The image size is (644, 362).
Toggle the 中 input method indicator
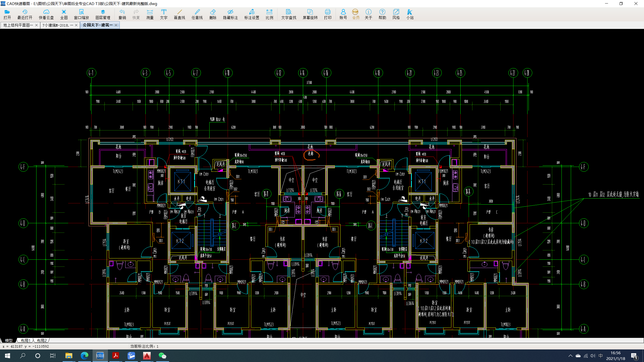click(601, 356)
